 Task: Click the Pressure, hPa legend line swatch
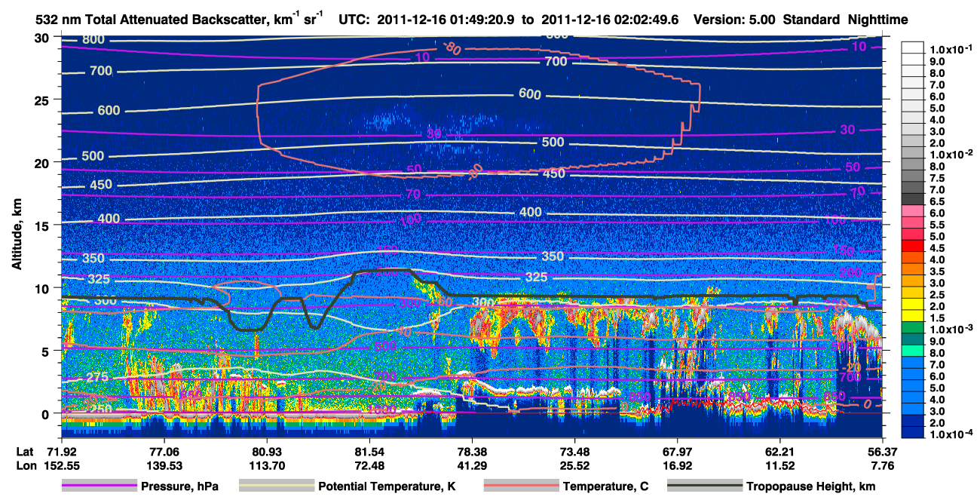[99, 486]
